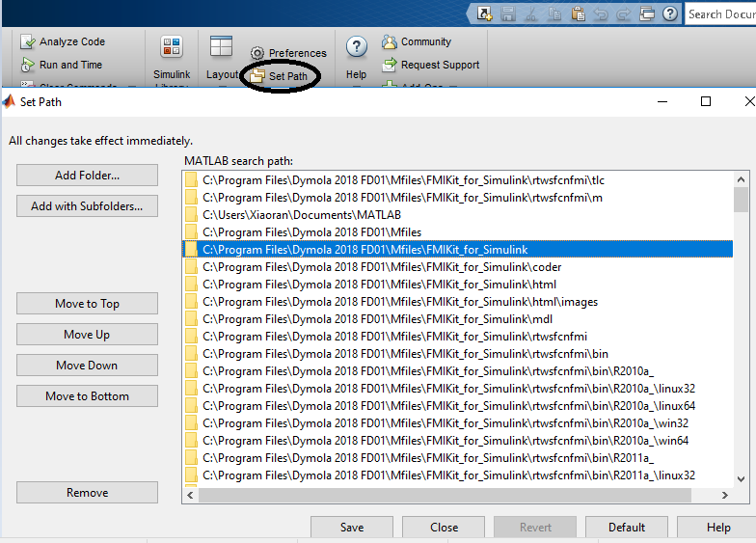This screenshot has width=756, height=543.
Task: Select the path ending in html\images
Action: 457,302
